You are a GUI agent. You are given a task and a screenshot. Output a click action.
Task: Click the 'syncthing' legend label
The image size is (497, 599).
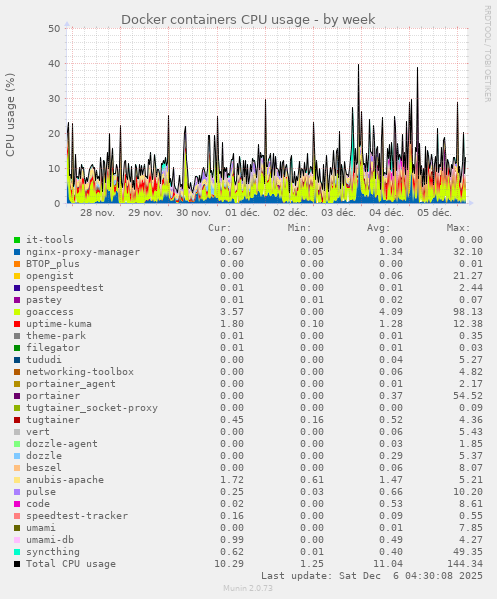coord(53,552)
